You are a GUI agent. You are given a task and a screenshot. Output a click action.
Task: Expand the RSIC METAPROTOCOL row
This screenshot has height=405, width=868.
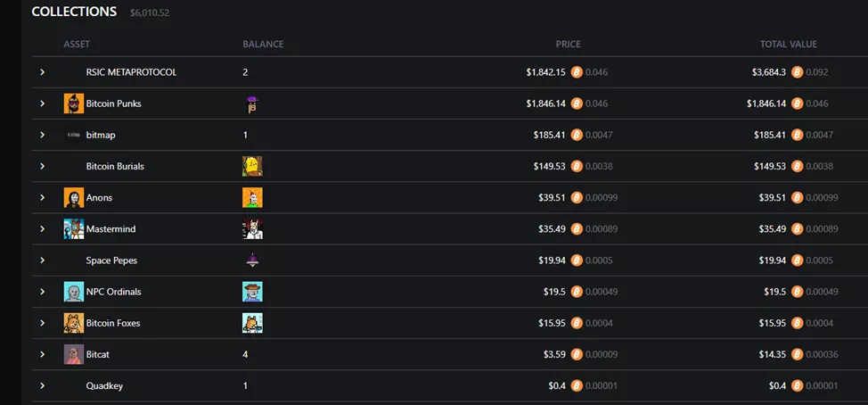(x=42, y=72)
